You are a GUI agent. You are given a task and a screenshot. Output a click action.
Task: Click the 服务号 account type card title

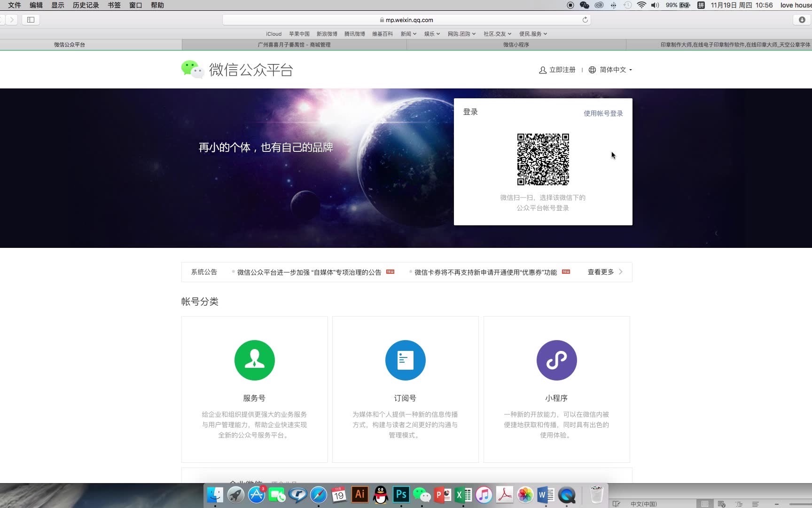[x=254, y=398]
